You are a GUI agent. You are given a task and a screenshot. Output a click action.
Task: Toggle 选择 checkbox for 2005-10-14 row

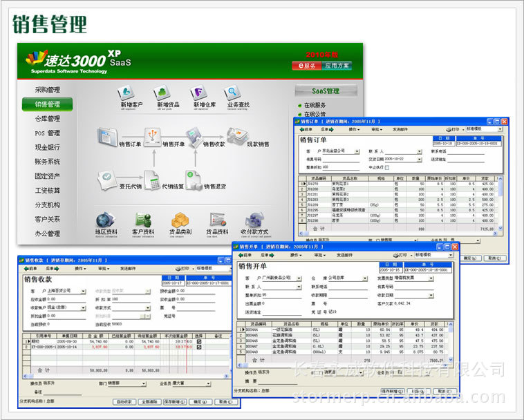pos(199,347)
